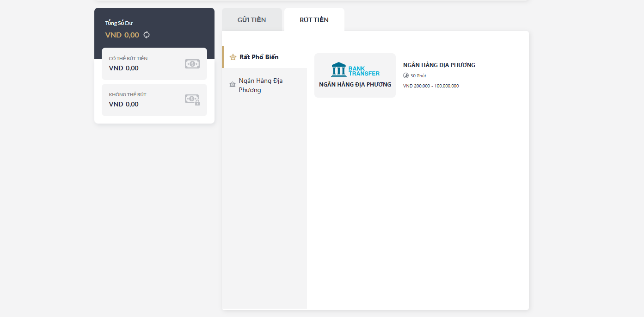Click the VND 0,00 amount under KHÔNG THỂ RÚT
644x317 pixels.
[x=123, y=104]
